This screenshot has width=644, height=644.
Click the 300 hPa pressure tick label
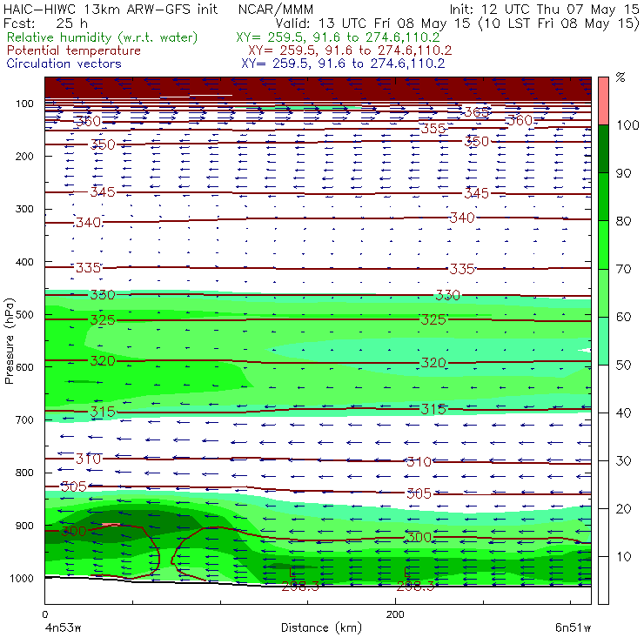[x=24, y=209]
